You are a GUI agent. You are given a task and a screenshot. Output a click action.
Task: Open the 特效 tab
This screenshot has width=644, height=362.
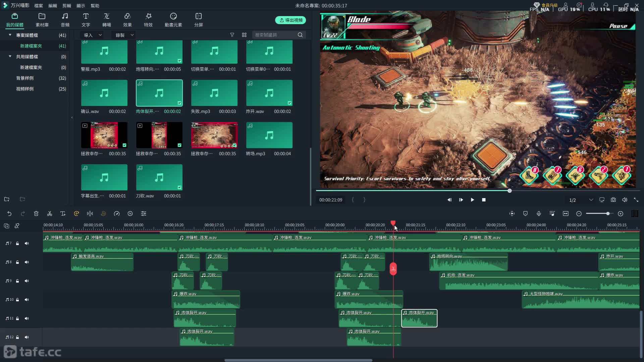148,20
